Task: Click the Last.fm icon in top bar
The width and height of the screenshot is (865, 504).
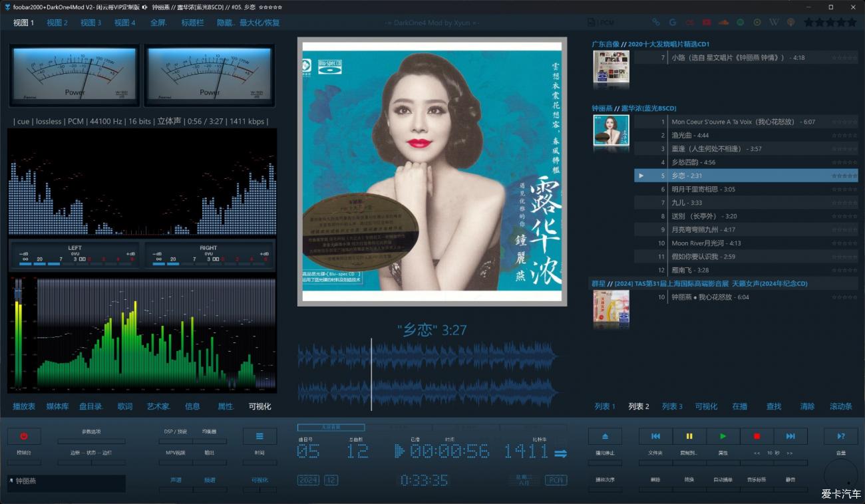Action: click(x=689, y=22)
